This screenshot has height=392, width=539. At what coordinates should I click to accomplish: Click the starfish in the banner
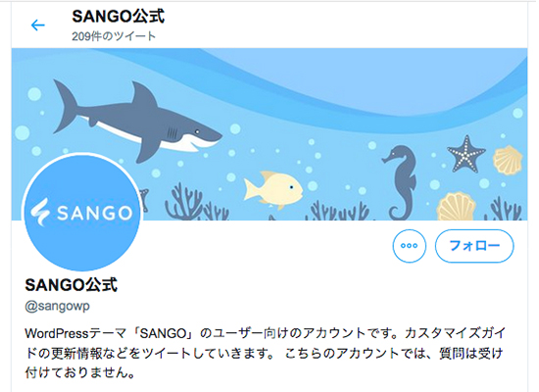coord(466,154)
